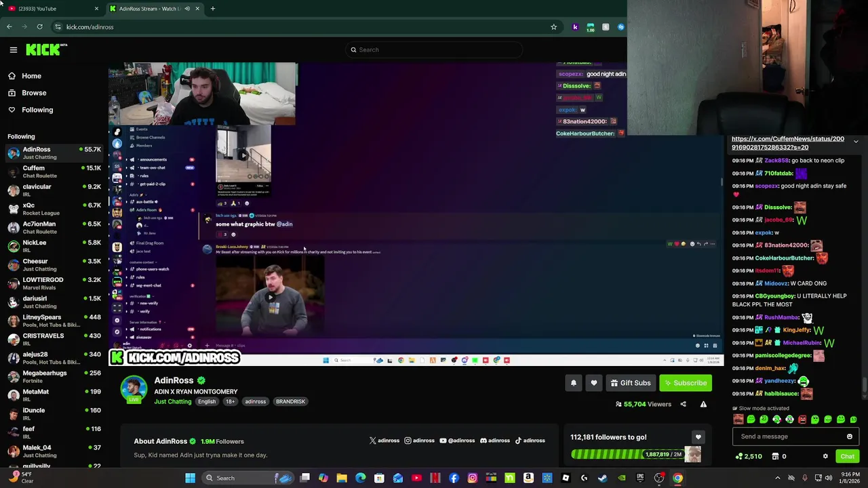
Task: Open clavicular channel in Following list
Action: click(54, 190)
